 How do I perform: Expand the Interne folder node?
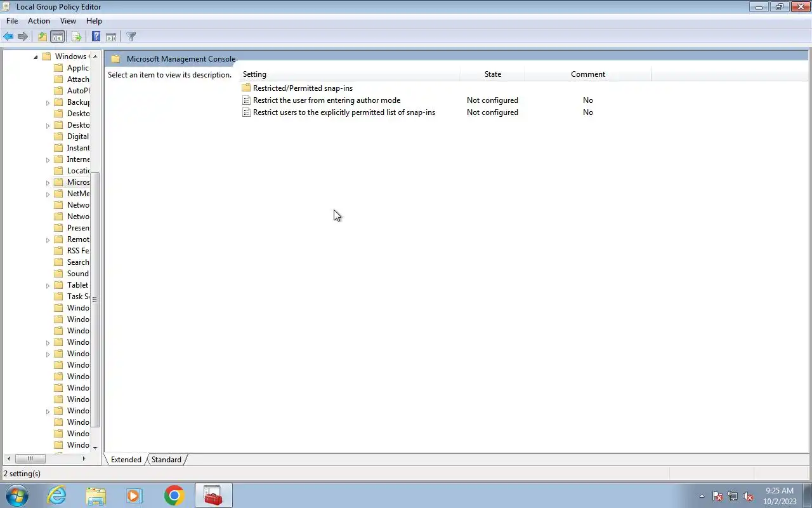click(x=48, y=159)
